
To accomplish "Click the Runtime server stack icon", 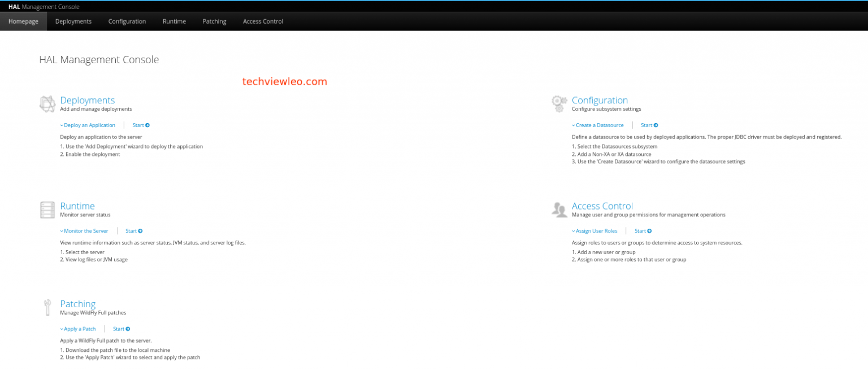I will click(47, 209).
